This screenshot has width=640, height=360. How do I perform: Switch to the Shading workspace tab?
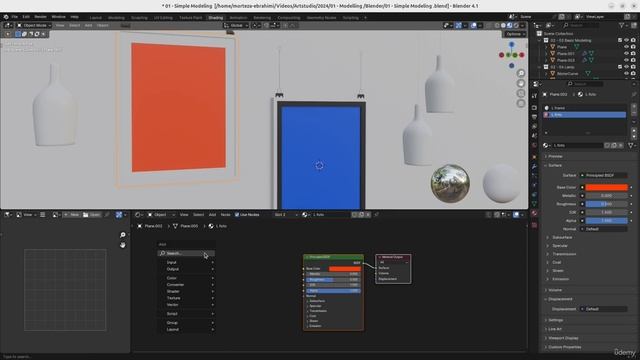pyautogui.click(x=216, y=18)
